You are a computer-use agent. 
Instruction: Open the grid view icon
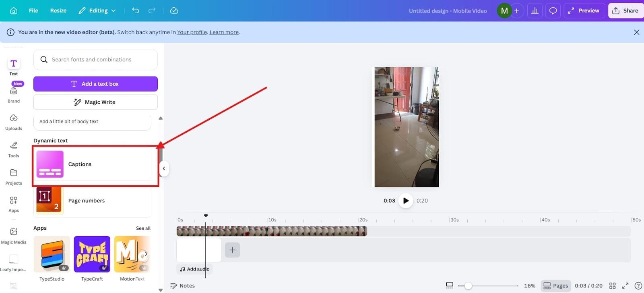click(613, 286)
